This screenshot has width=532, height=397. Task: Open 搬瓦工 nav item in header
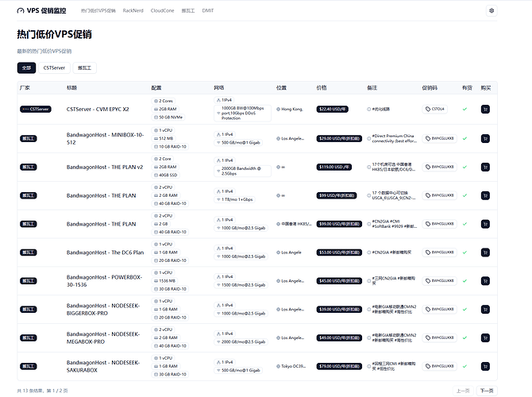coord(188,10)
